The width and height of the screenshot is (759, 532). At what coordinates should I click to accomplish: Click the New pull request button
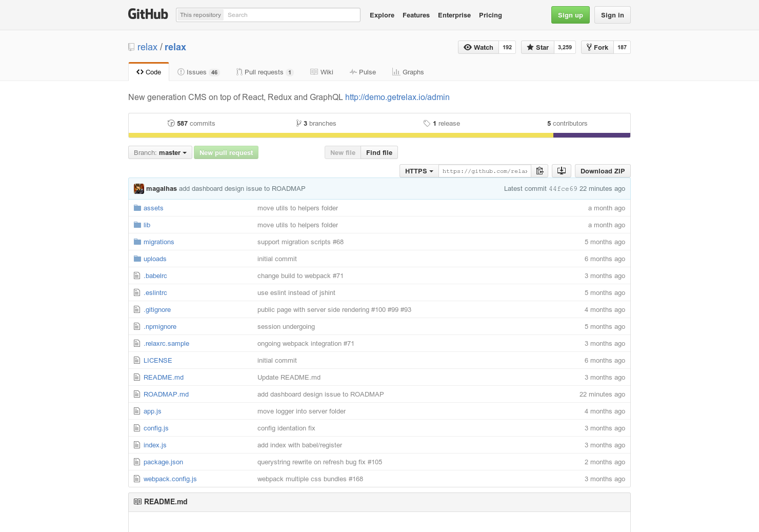[x=226, y=152]
